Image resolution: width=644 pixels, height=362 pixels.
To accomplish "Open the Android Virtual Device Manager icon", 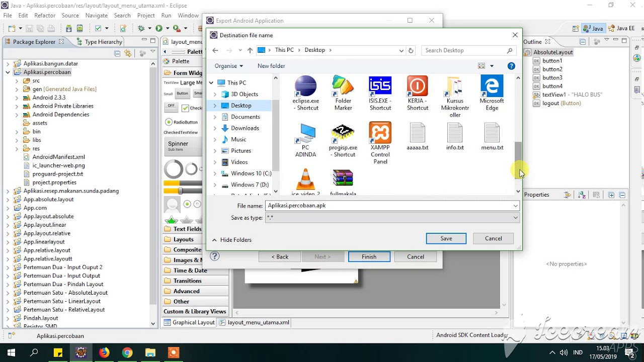I will pos(79,29).
